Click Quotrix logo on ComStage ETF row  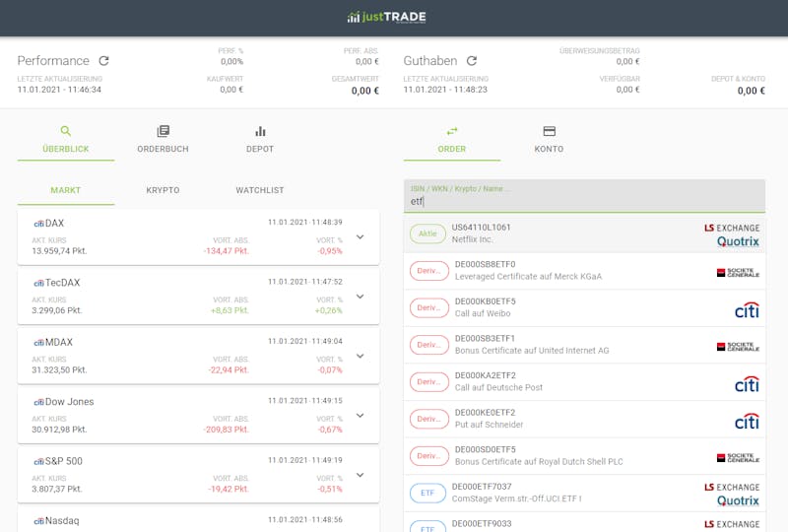(x=738, y=500)
